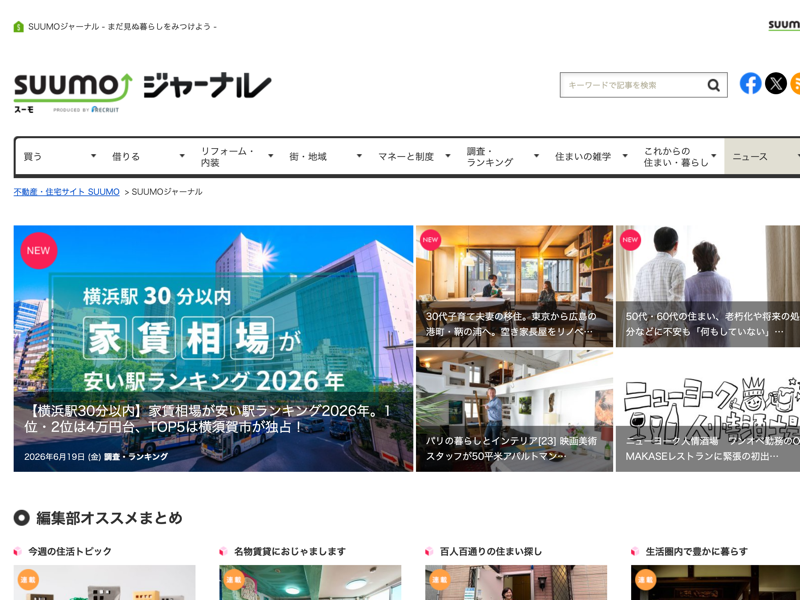Click pink cube icon beside 名物賃貸におじゃまします
The width and height of the screenshot is (800, 600).
223,552
